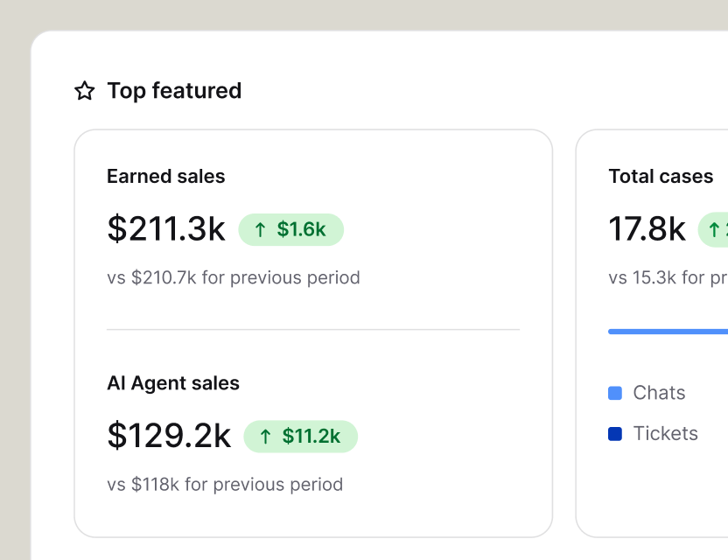The image size is (728, 560).
Task: Click the $11.2k increase badge
Action: 301,437
